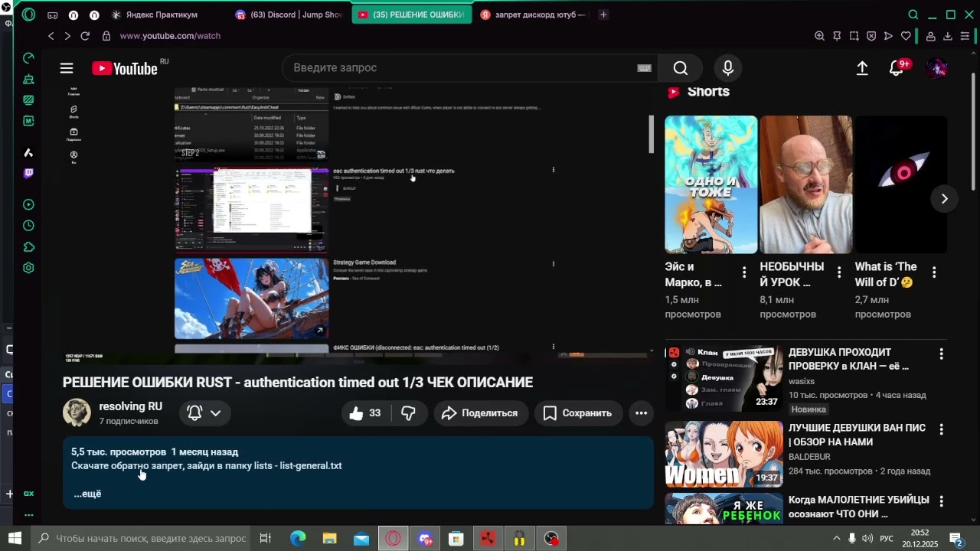Select the active РЕШЕНИЕ ОШИБКИ YouTube tab
980x551 pixels.
[x=412, y=15]
